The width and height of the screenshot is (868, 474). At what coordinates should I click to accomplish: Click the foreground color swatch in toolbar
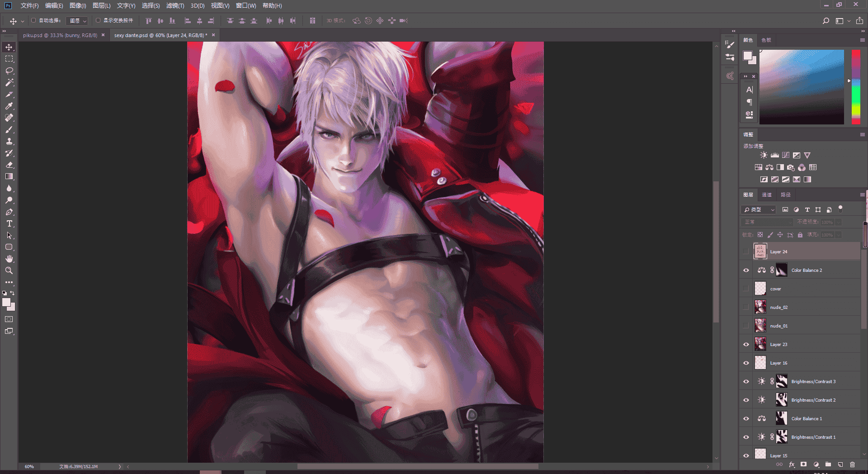click(6, 303)
